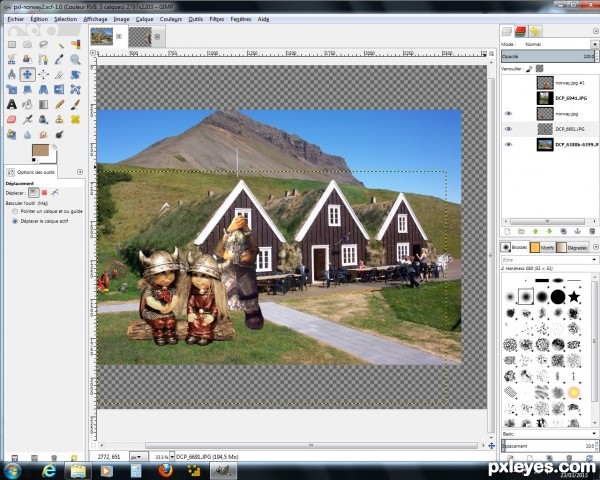Select the Blend gradient tool
The height and width of the screenshot is (480, 600).
[x=43, y=104]
